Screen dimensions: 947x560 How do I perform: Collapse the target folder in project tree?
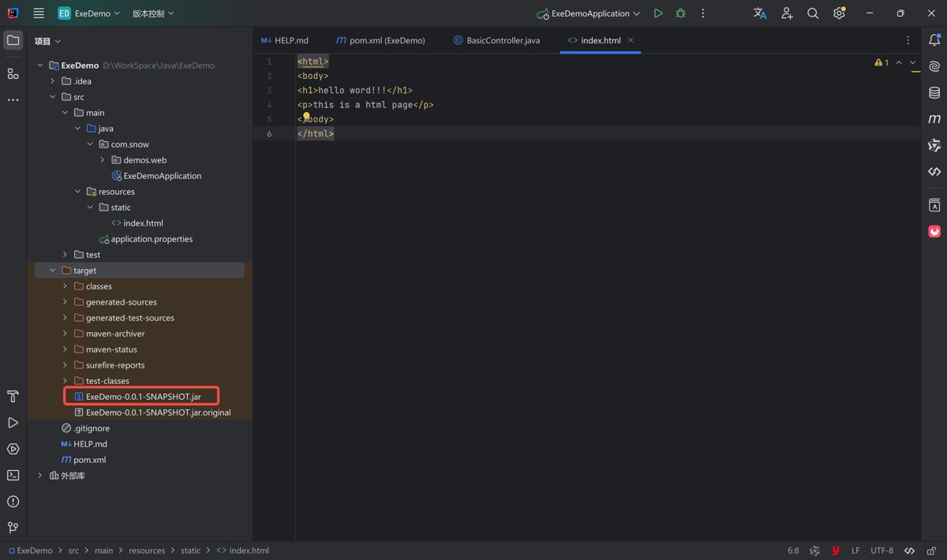[53, 271]
